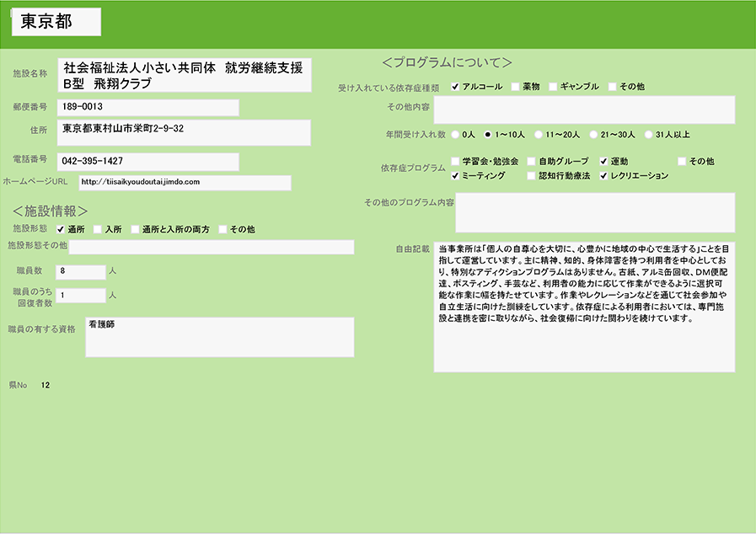Toggle the 通所 facility type checkbox
This screenshot has height=534, width=756.
tap(61, 229)
